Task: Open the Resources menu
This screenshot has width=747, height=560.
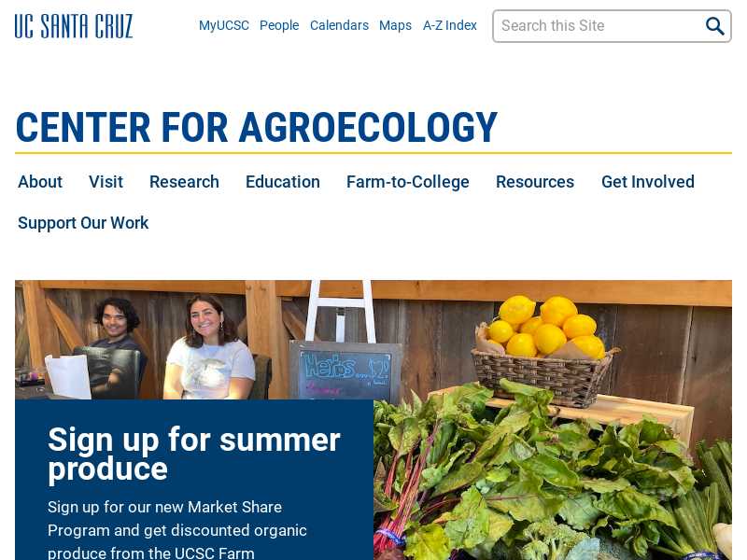Action: (x=535, y=182)
